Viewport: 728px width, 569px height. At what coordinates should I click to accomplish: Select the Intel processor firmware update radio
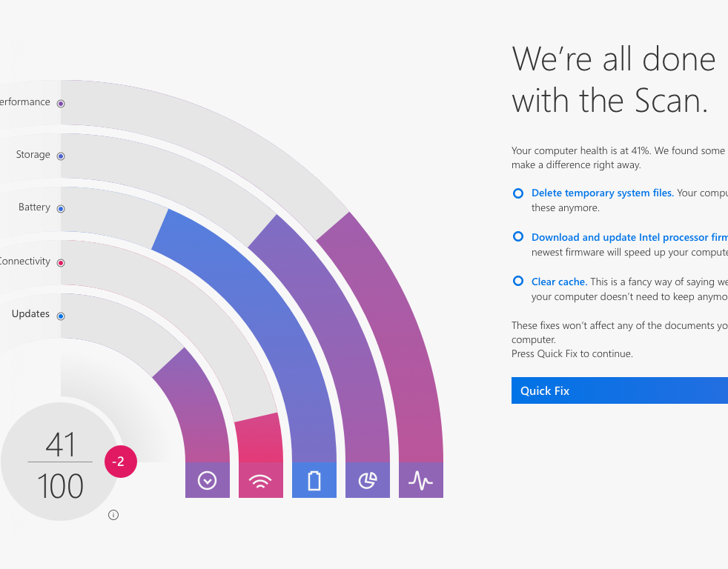(x=518, y=236)
